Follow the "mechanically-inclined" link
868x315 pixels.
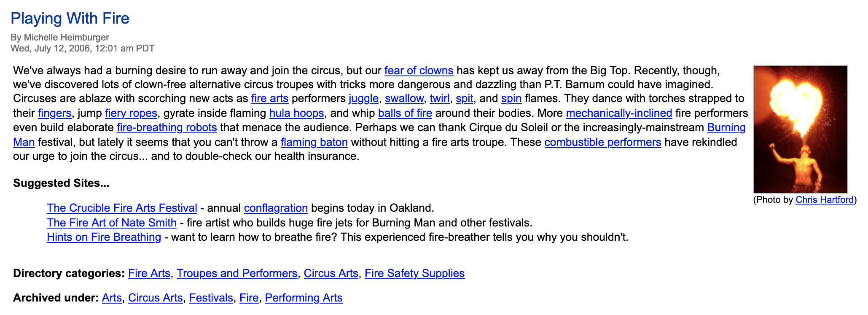coord(619,113)
